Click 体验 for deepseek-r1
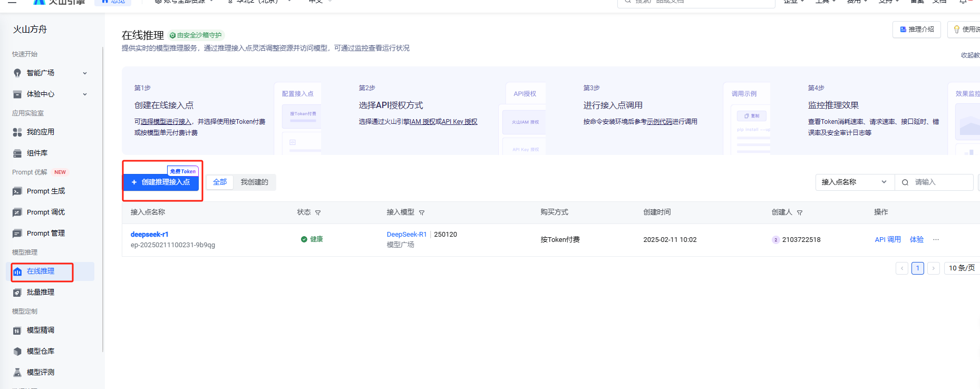The width and height of the screenshot is (980, 389). coord(917,239)
